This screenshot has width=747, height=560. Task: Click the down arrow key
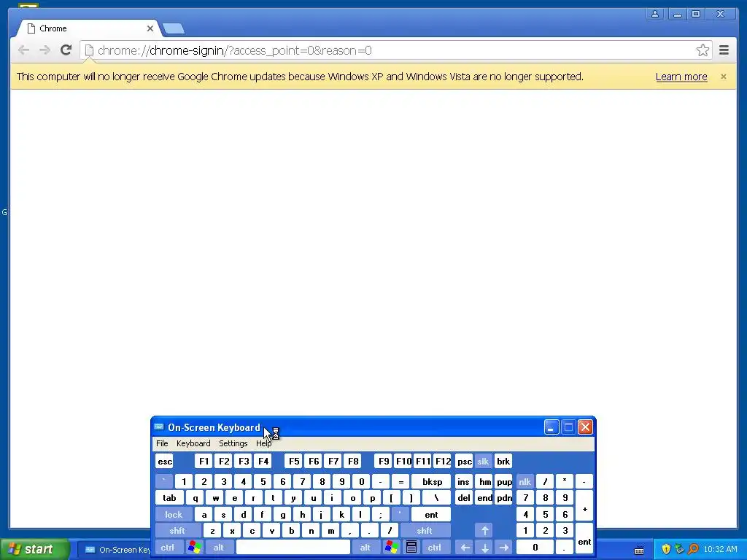(484, 548)
